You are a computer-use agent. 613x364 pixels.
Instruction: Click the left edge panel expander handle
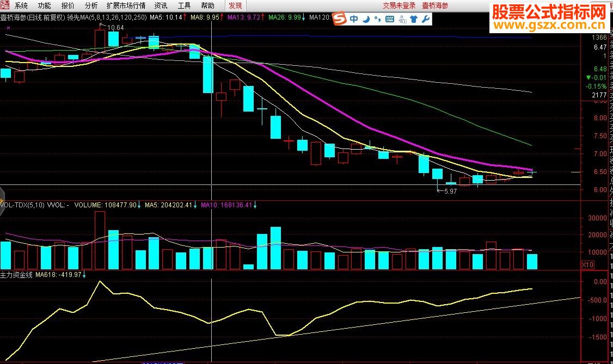(2, 201)
